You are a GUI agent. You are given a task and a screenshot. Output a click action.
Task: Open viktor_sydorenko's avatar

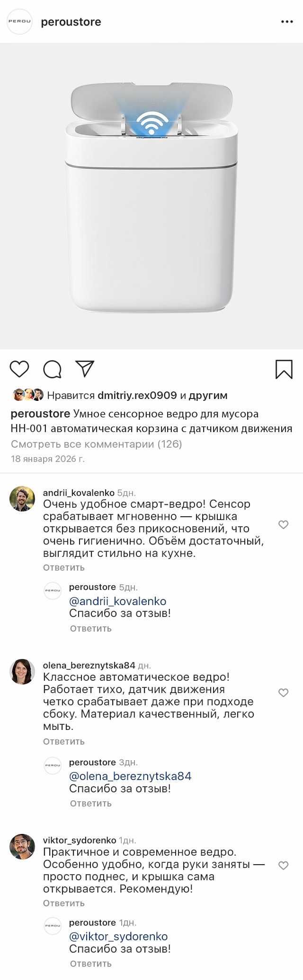[x=22, y=846]
